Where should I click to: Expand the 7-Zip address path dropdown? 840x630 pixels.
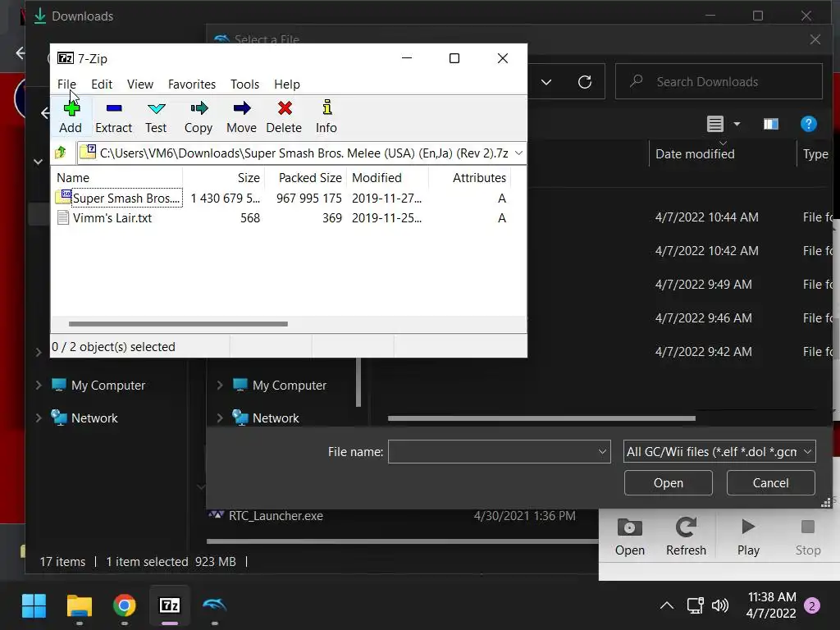[x=518, y=153]
